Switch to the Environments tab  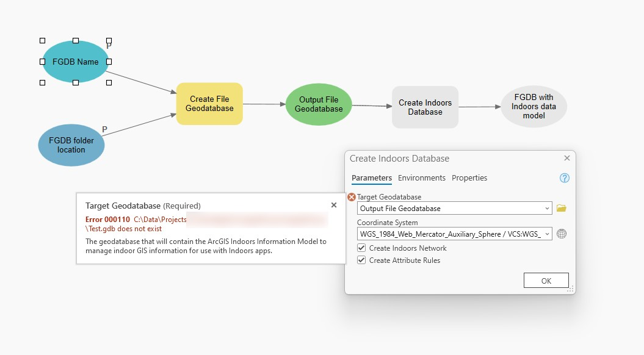click(x=421, y=178)
